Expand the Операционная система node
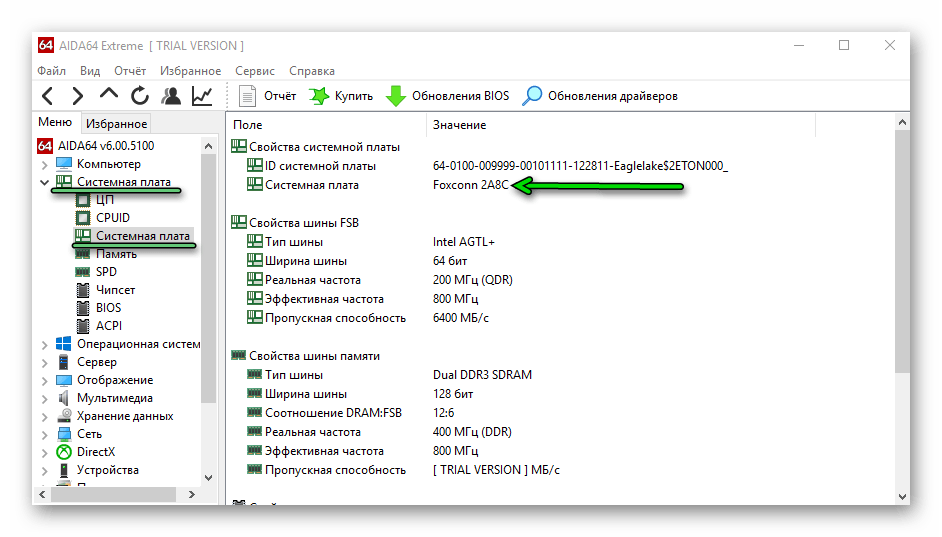The image size is (942, 537). tap(44, 345)
